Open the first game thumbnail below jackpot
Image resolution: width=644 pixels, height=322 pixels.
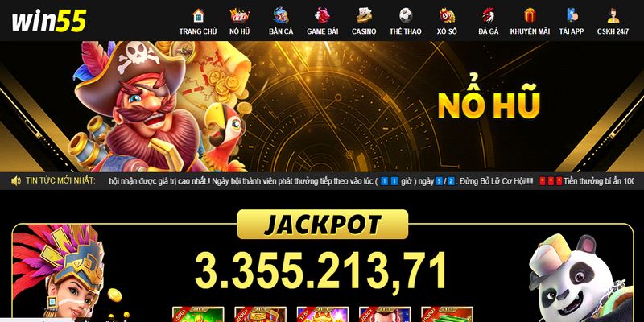tap(198, 314)
